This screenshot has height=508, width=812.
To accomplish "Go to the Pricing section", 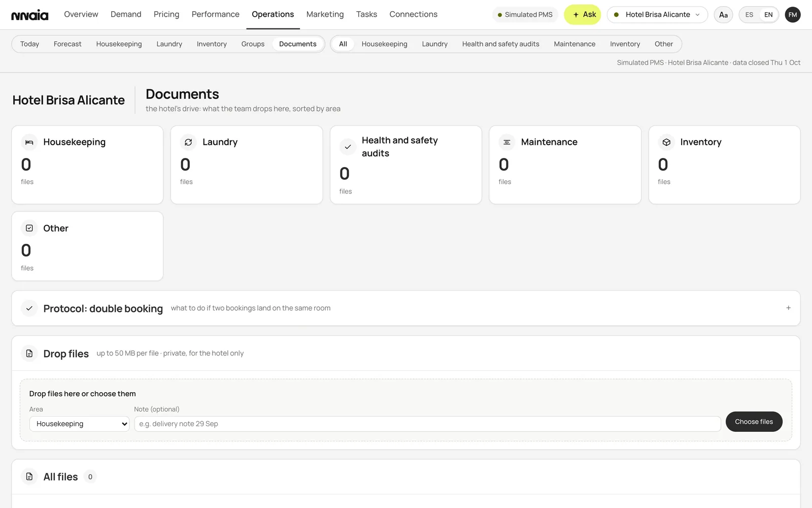I will coord(166,14).
